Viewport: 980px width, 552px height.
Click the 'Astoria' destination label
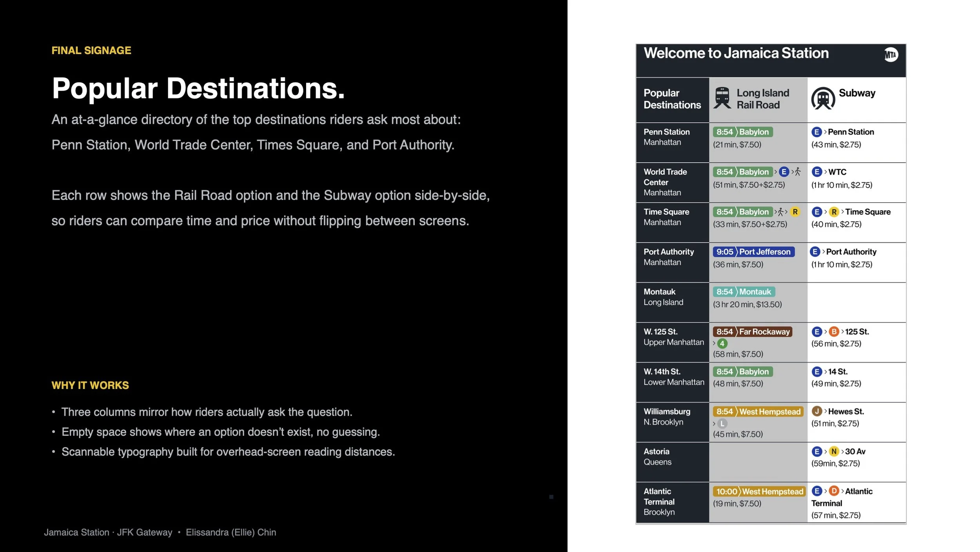pos(657,452)
